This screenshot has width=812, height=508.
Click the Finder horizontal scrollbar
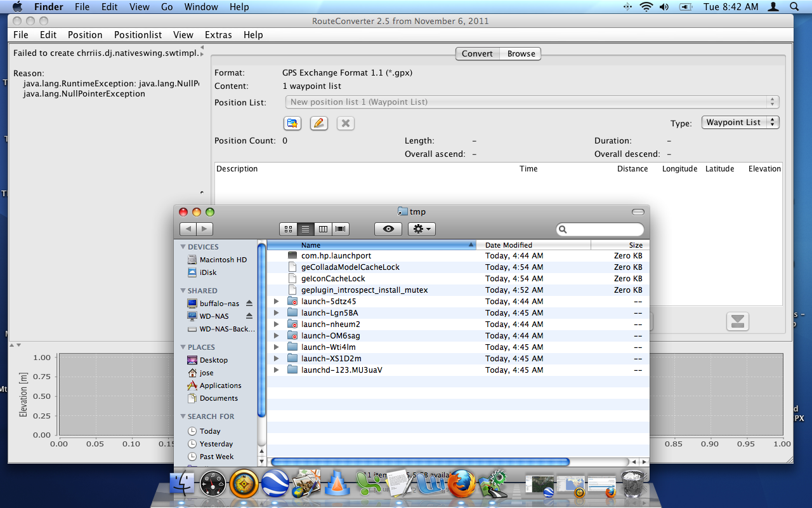pyautogui.click(x=420, y=462)
